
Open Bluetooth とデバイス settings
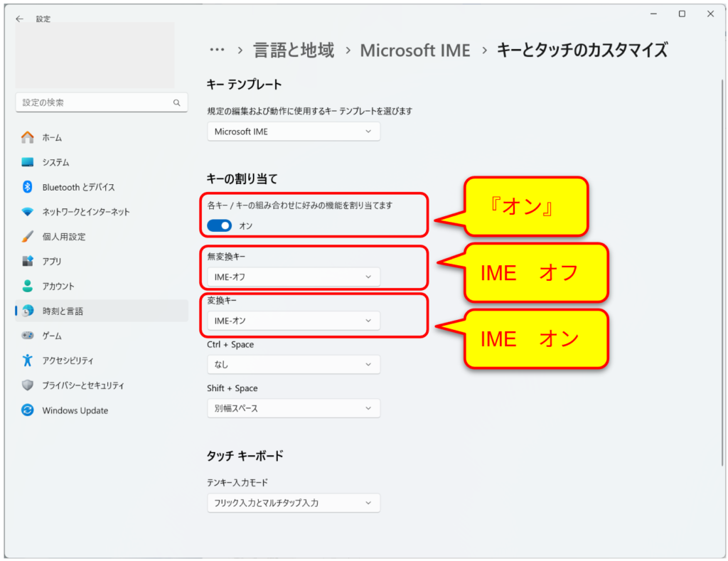[102, 187]
